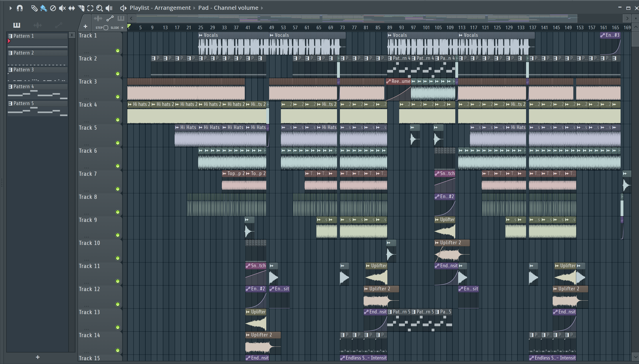Open clip menu of Uplifter 2 on Track 10
The height and width of the screenshot is (364, 639).
[437, 243]
